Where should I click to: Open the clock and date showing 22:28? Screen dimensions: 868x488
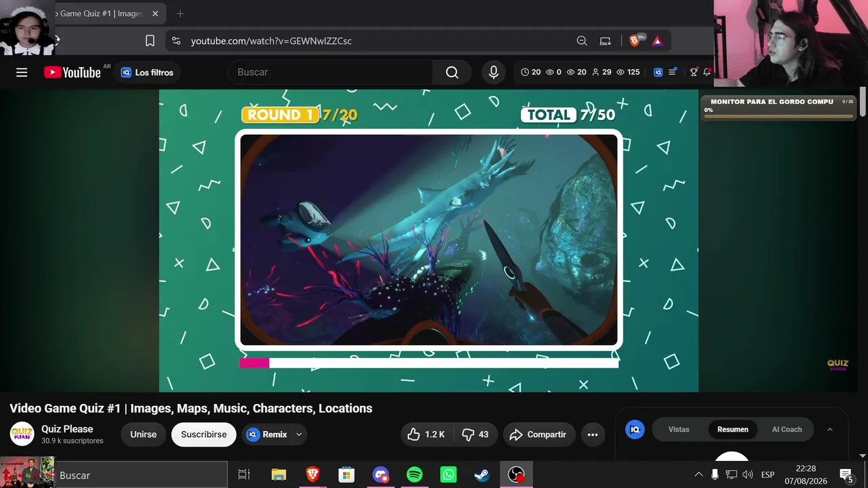coord(806,474)
